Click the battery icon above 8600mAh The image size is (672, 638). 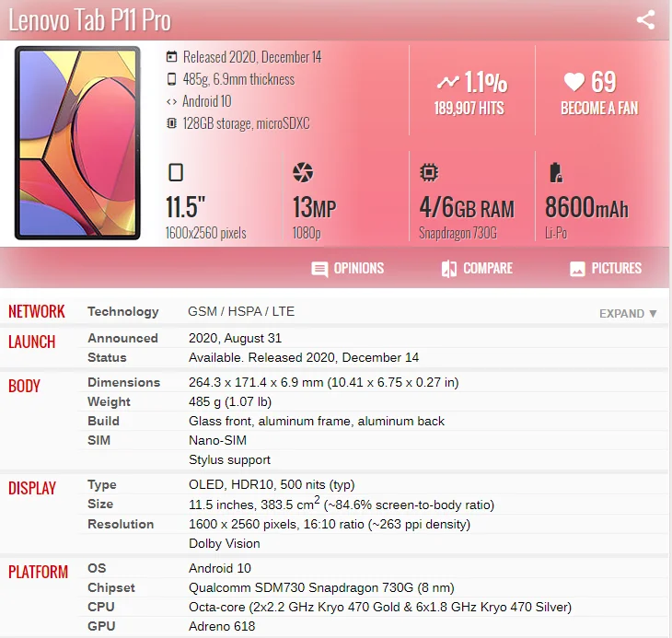click(x=555, y=172)
